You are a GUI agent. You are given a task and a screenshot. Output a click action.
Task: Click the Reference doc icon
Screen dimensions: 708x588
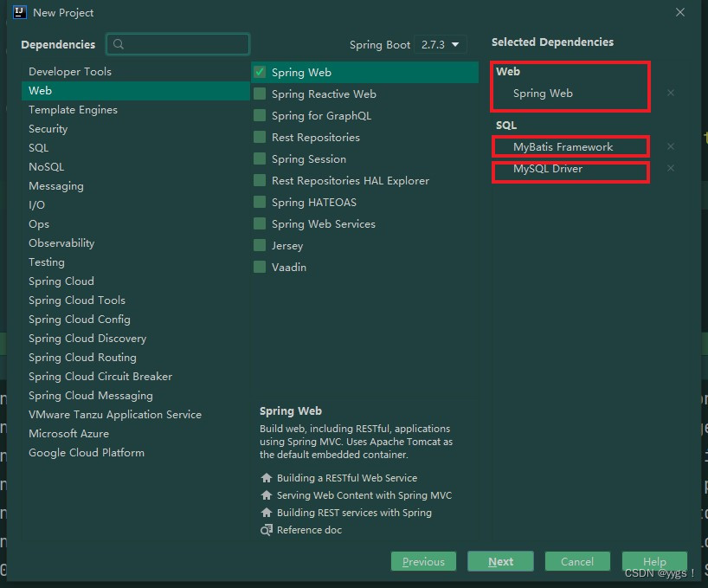267,530
